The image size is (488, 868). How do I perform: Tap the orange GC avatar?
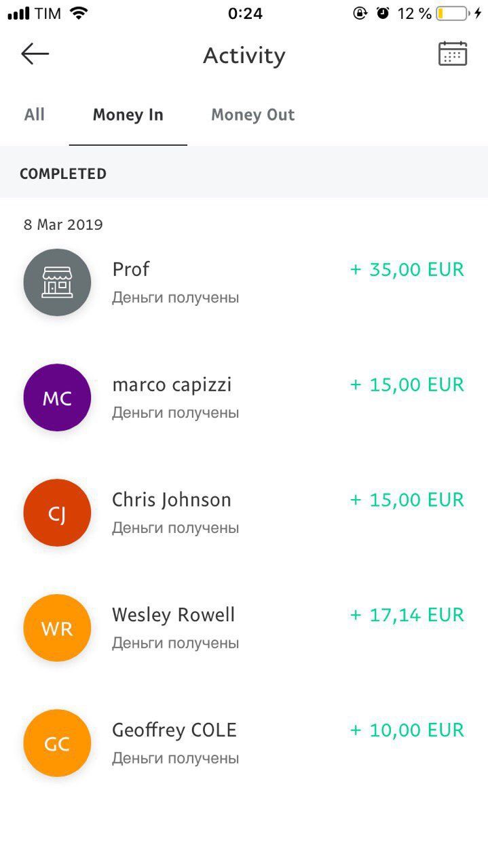(57, 743)
